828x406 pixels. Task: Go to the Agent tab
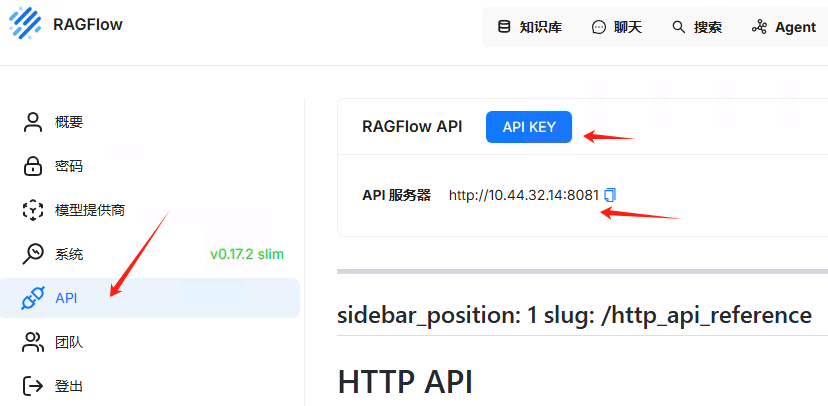point(784,27)
